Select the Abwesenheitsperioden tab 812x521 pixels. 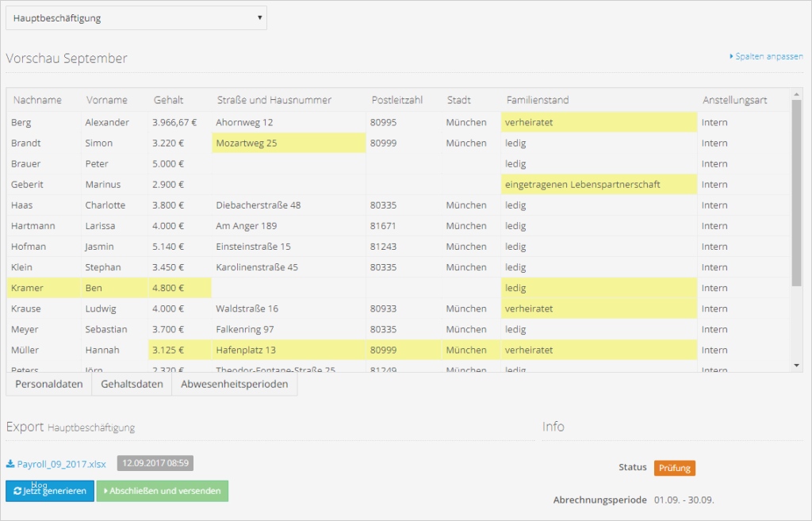click(234, 385)
